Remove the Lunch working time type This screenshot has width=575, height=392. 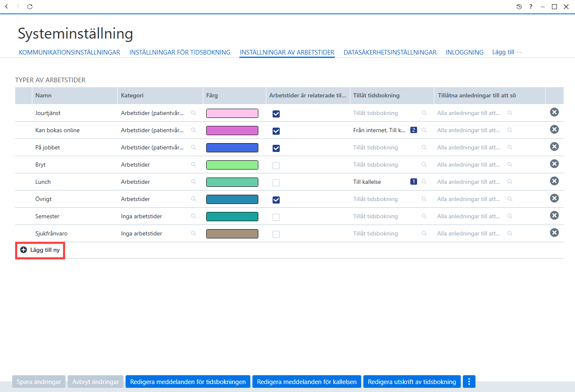(554, 181)
